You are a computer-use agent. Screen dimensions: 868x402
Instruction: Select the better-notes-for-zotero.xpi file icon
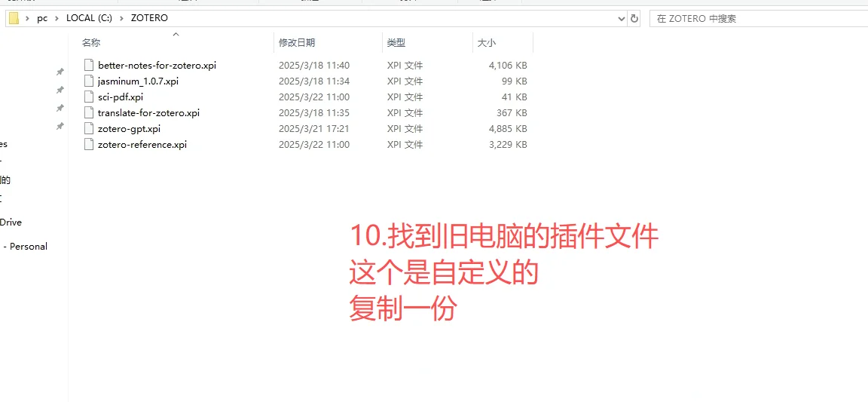(89, 65)
